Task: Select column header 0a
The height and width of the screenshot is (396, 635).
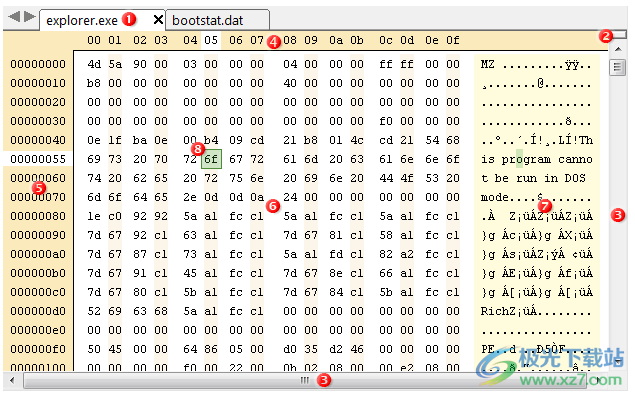Action: [336, 40]
